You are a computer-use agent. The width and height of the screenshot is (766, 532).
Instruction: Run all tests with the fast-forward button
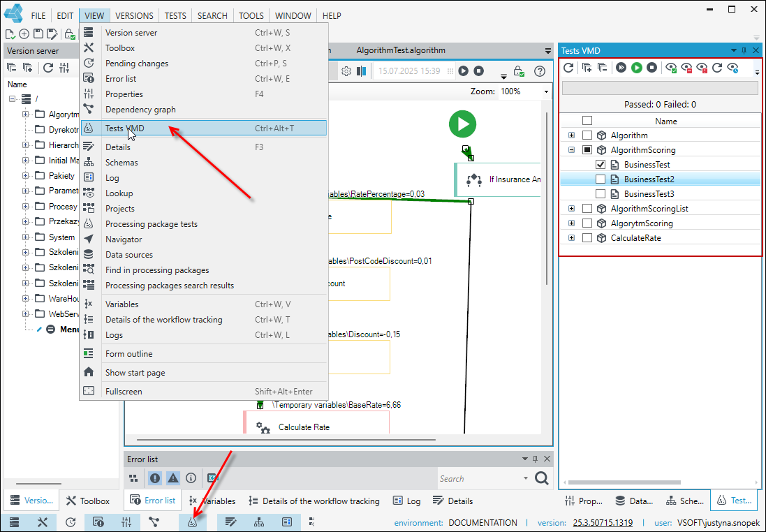[x=621, y=68]
